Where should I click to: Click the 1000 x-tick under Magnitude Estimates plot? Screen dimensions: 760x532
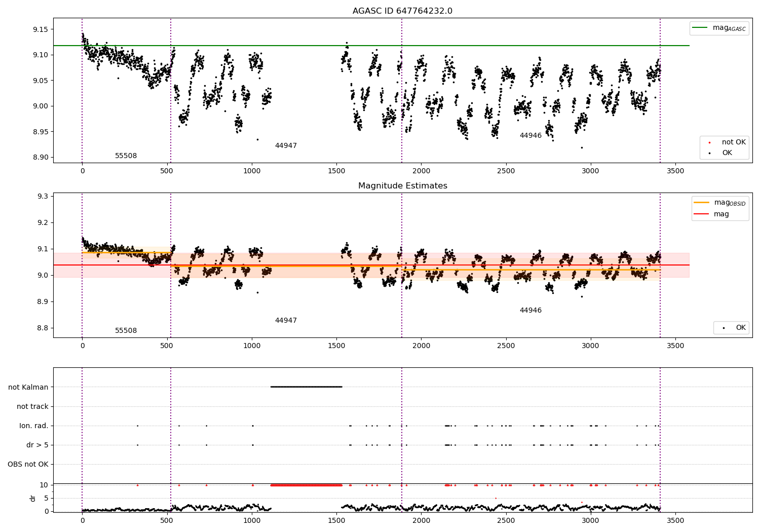click(x=252, y=346)
